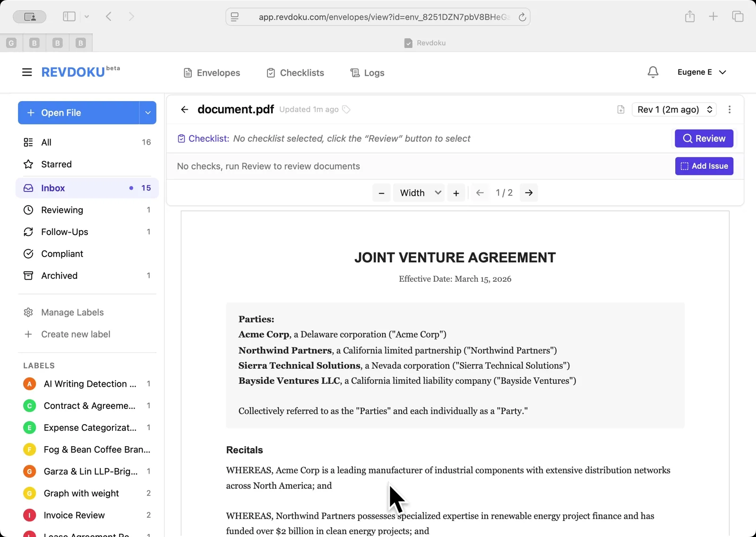Open Manage Labels settings
Screen dimensions: 756x537
click(72, 312)
